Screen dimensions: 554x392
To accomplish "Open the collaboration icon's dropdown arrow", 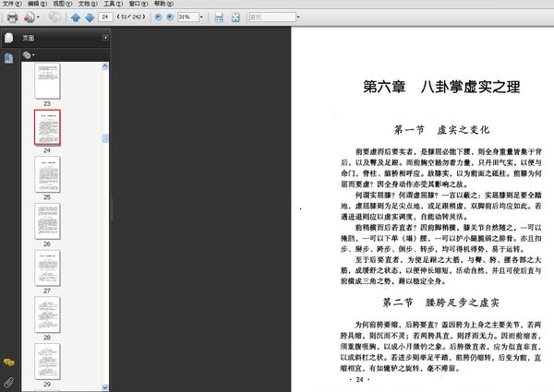I will pyautogui.click(x=38, y=17).
